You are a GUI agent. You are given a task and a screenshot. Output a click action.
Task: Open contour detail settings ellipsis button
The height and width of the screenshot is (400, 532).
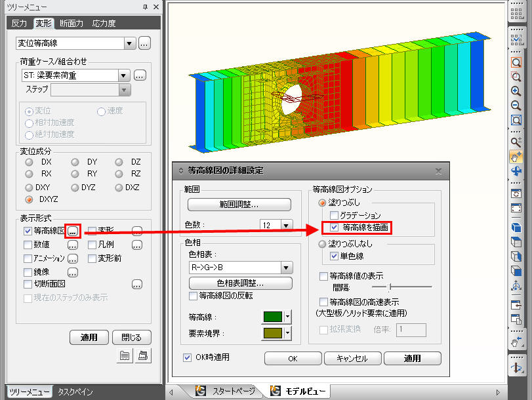pos(73,231)
